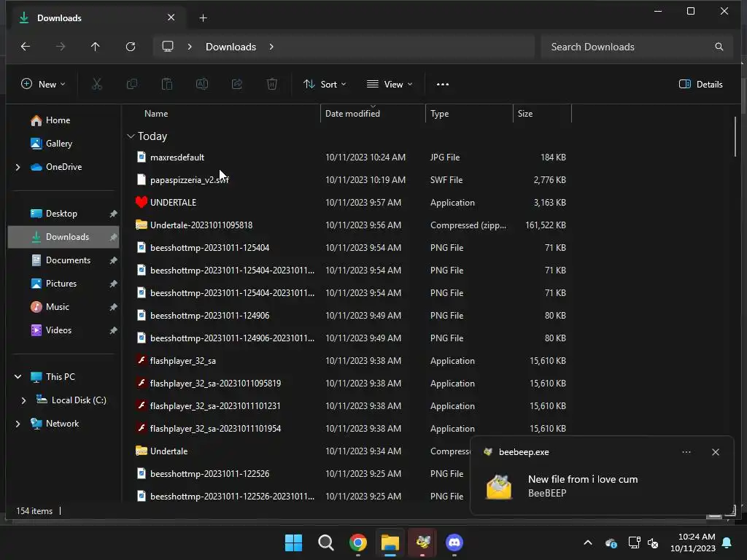The image size is (747, 560).
Task: Click the Rename icon in toolbar
Action: click(x=202, y=85)
